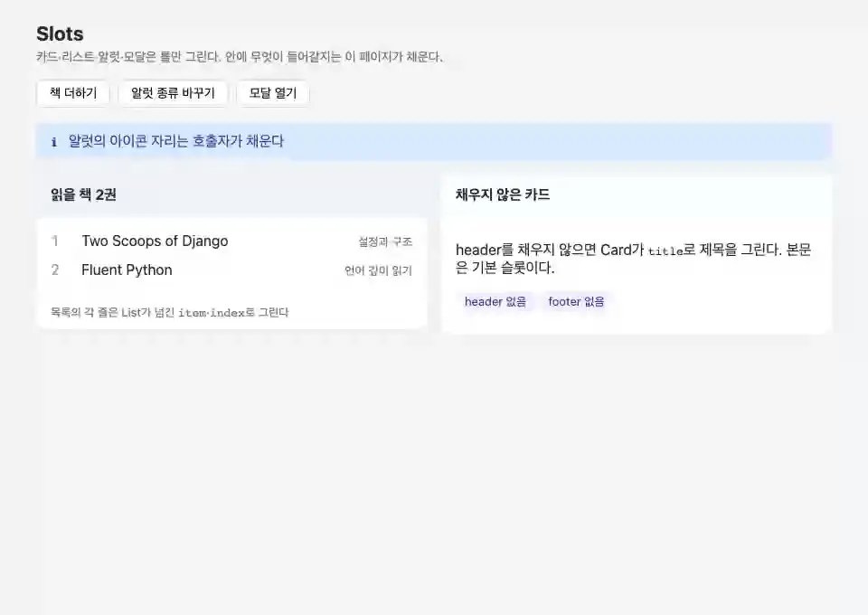Click the 'header 없음' badge
868x615 pixels.
[495, 302]
